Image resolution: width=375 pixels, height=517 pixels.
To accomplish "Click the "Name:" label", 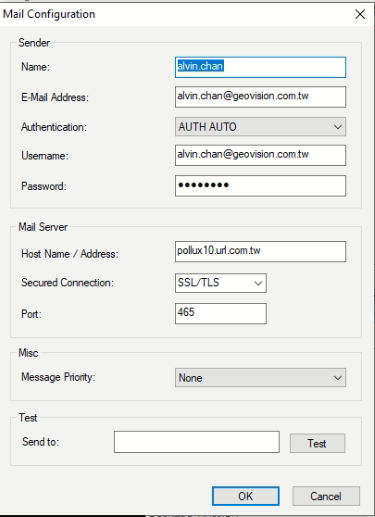I will (35, 67).
